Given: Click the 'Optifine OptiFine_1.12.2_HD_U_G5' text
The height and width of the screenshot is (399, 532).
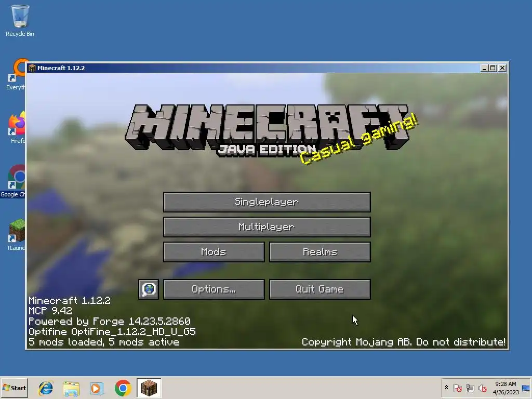Looking at the screenshot, I should pyautogui.click(x=112, y=331).
